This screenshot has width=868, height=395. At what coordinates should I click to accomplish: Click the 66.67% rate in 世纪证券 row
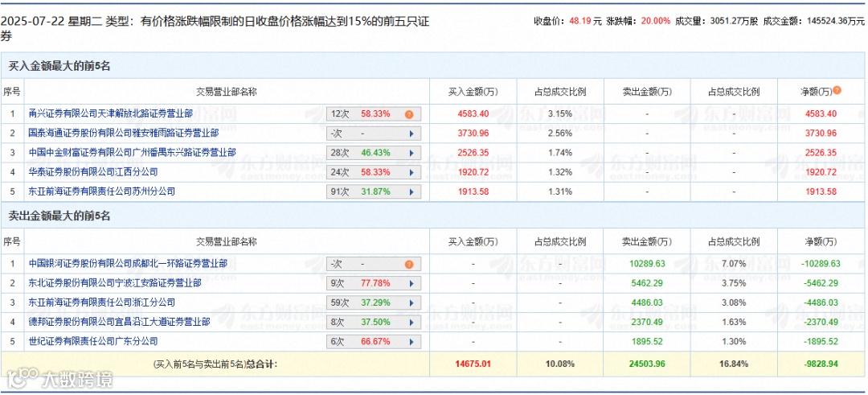click(x=375, y=342)
